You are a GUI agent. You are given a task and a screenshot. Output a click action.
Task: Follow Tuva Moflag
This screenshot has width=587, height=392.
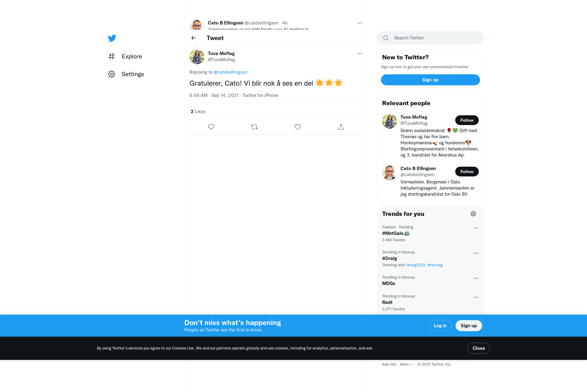point(467,120)
